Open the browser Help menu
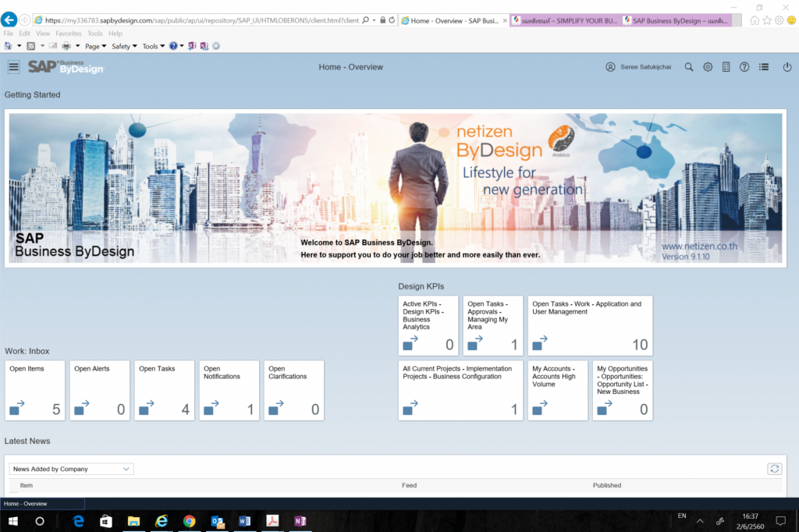The height and width of the screenshot is (532, 799). pos(115,33)
